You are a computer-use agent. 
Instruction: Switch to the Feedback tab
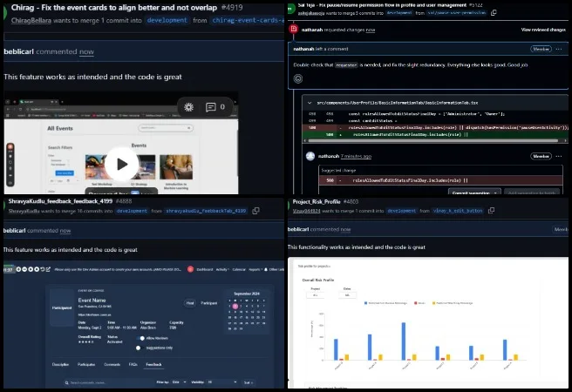[x=153, y=365]
